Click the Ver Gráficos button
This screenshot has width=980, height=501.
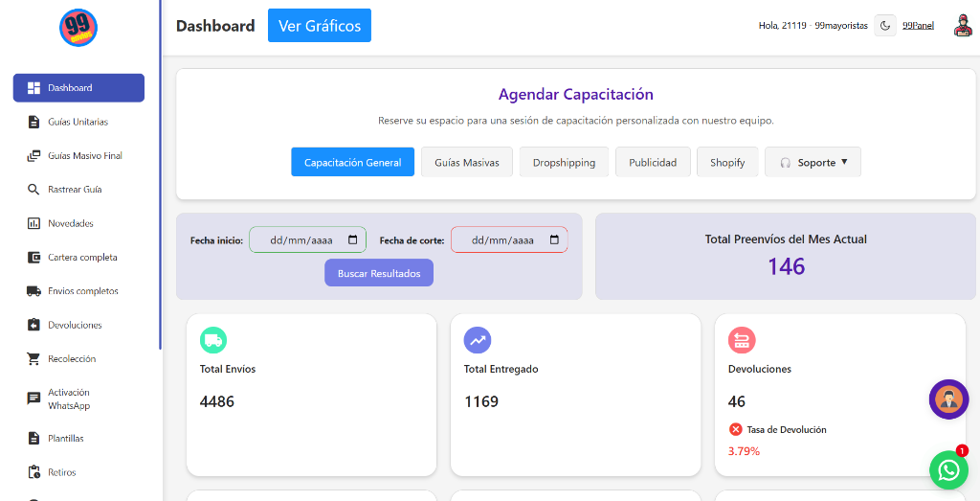click(319, 26)
